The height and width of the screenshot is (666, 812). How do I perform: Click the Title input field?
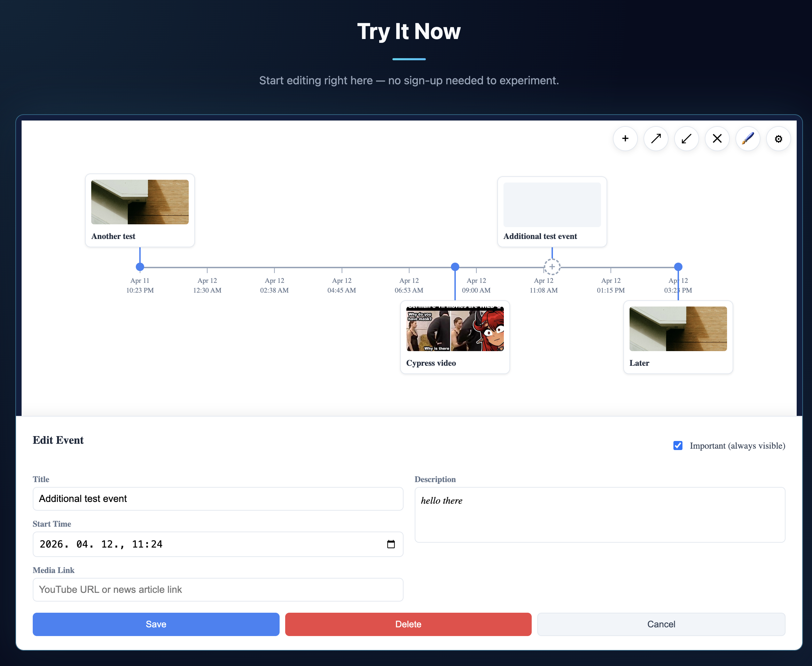tap(218, 499)
